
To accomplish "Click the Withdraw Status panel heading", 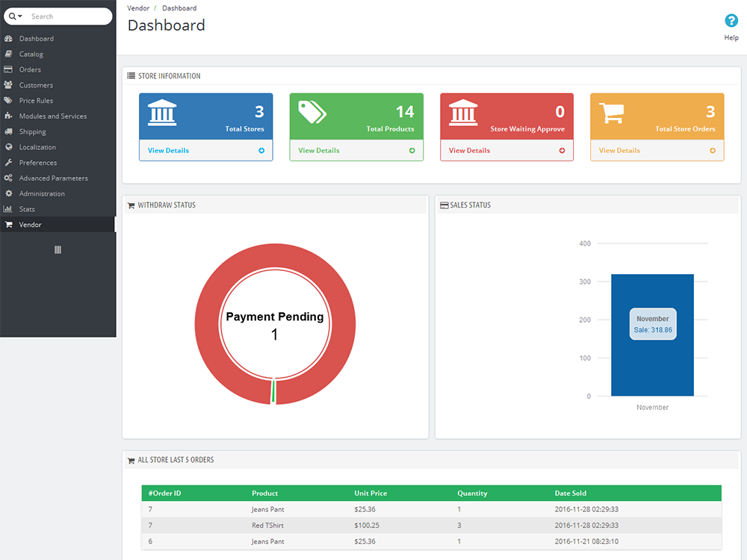I will (167, 205).
